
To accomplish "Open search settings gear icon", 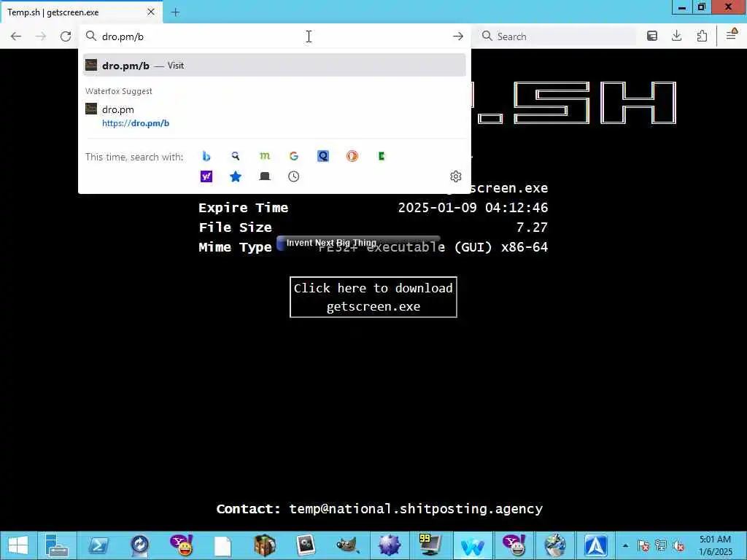I will click(x=456, y=176).
